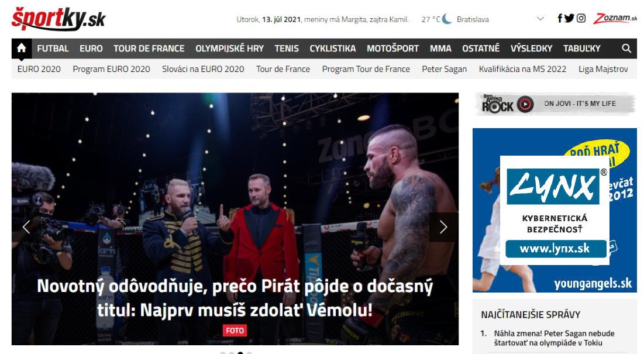Click the home icon in navigation bar
This screenshot has height=354, width=644.
point(22,48)
